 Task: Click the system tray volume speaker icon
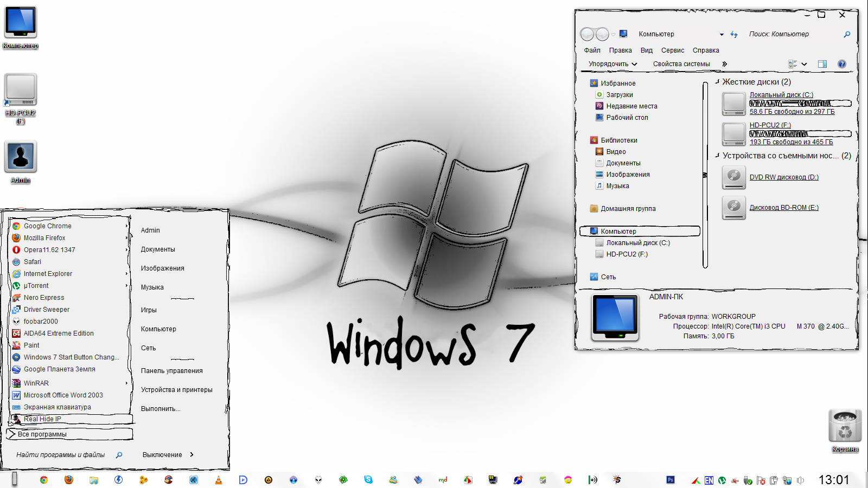click(801, 480)
